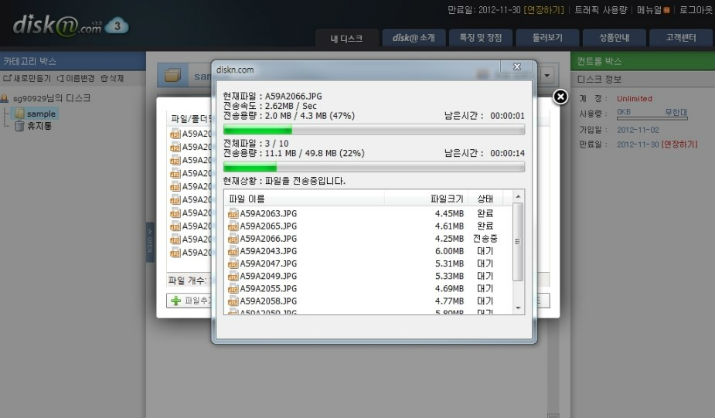Click the current file progress bar
The image size is (715, 418).
[374, 130]
